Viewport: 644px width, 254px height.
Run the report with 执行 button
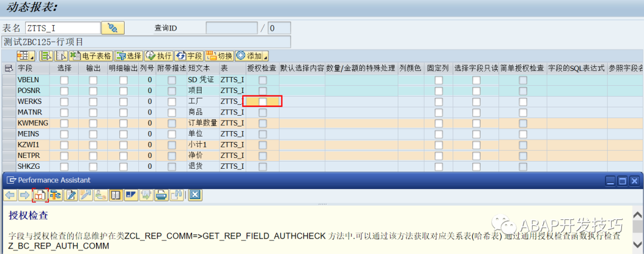158,56
